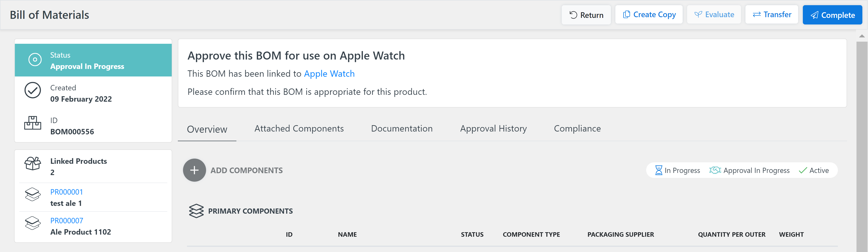This screenshot has width=868, height=252.
Task: Click the Linked Products open-box icon
Action: (x=33, y=163)
